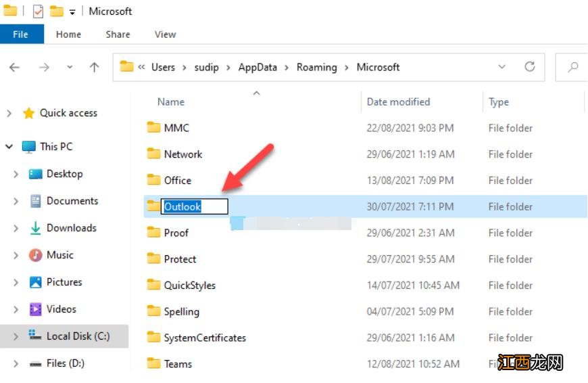Select the MMC folder icon
This screenshot has width=588, height=383.
[153, 127]
